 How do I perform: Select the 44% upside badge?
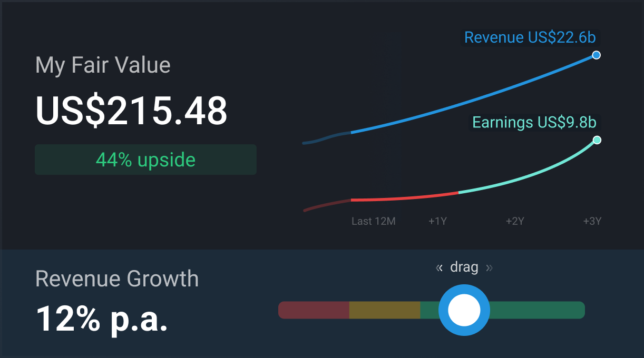[x=145, y=160]
